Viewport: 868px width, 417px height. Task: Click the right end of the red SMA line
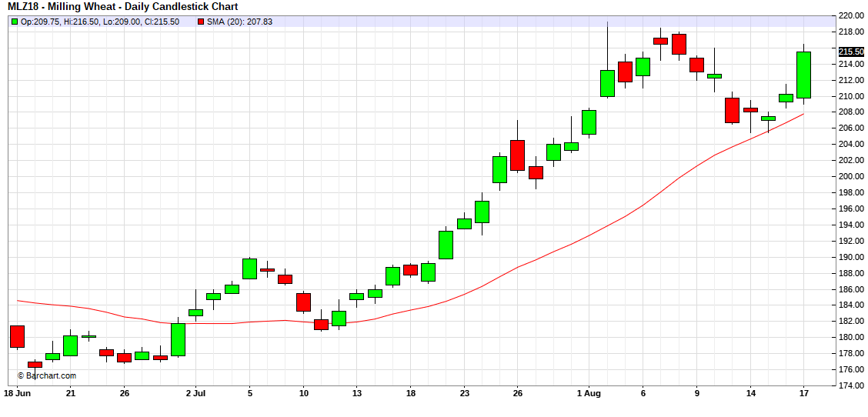coord(803,114)
